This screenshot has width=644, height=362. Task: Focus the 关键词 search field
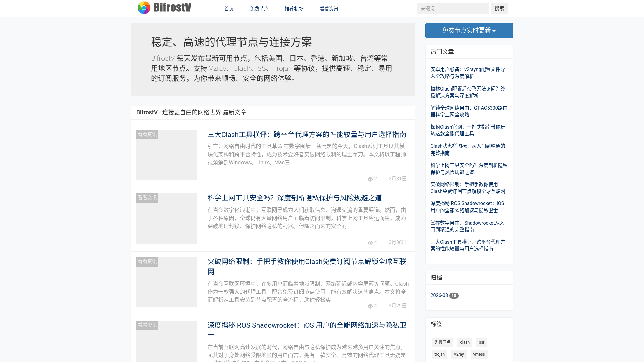(453, 8)
